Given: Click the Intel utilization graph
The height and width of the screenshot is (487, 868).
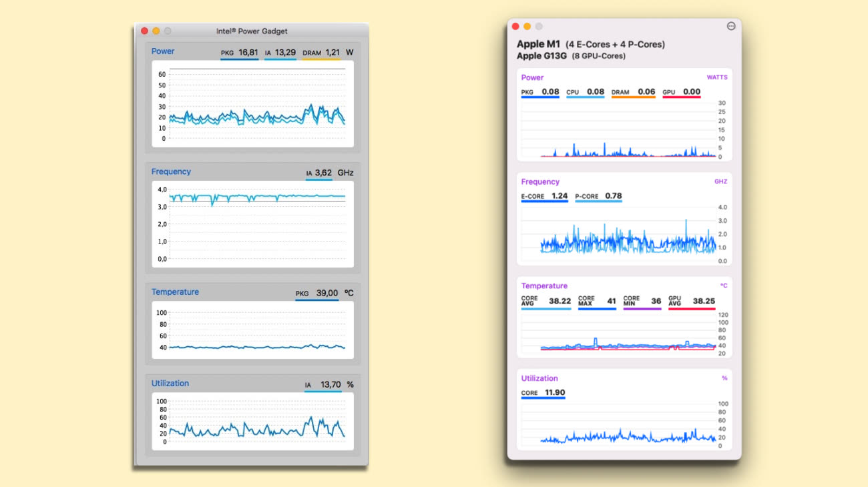Looking at the screenshot, I should tap(252, 422).
